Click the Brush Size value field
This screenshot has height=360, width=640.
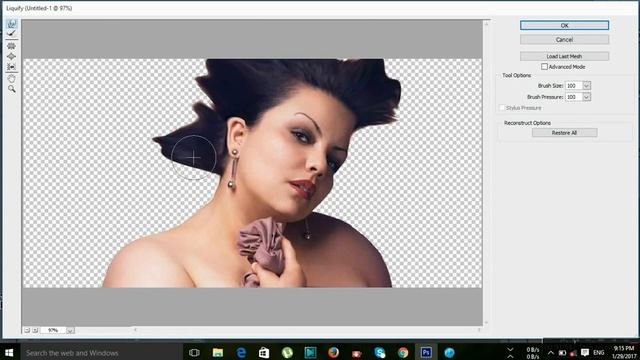(574, 86)
